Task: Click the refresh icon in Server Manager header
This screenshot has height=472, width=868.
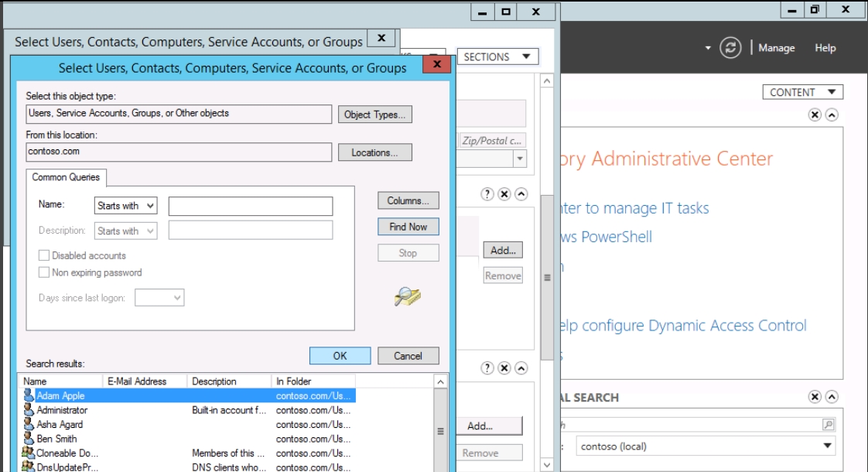Action: (x=730, y=48)
